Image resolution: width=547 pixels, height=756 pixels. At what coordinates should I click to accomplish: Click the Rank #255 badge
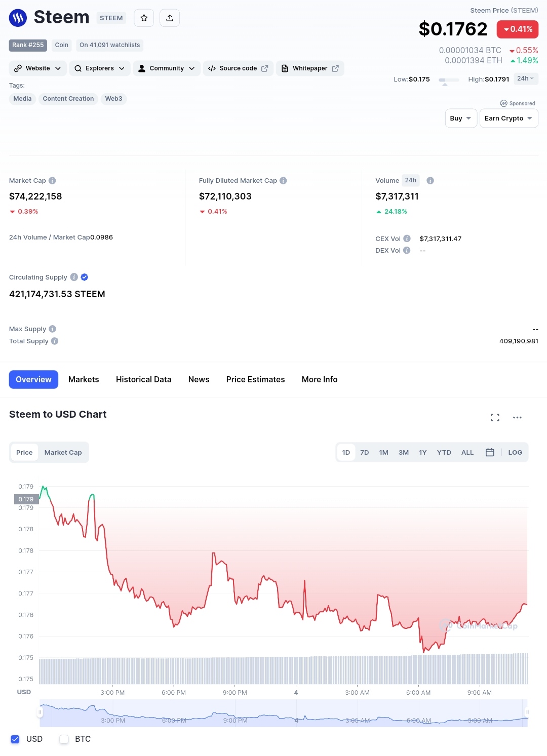tap(28, 45)
